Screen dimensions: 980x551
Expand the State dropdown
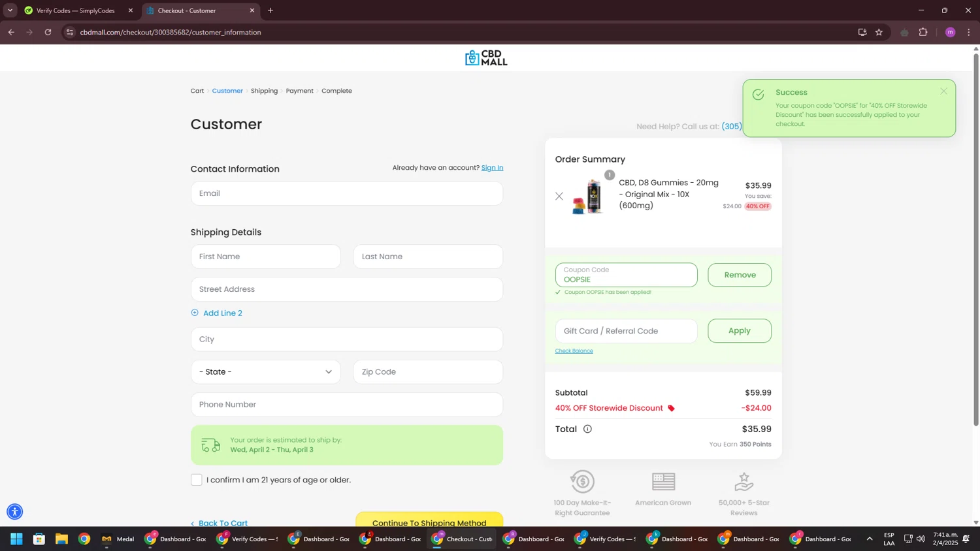pyautogui.click(x=266, y=372)
